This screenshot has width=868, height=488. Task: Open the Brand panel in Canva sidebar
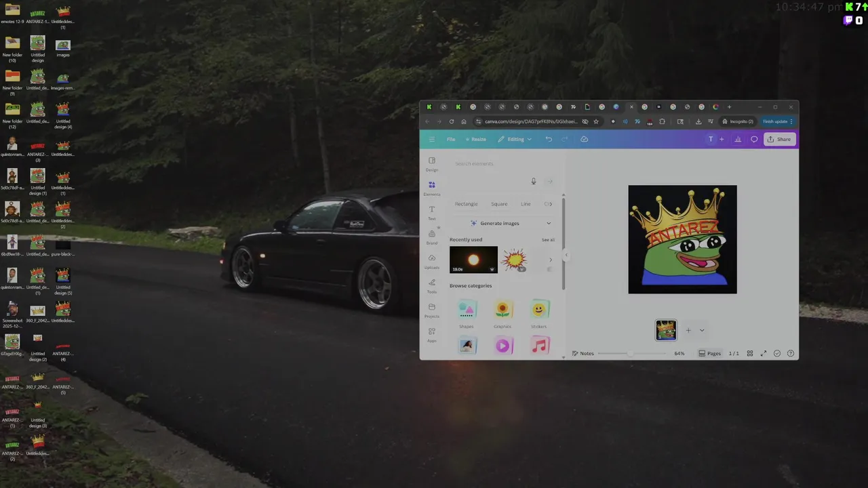[x=432, y=237]
